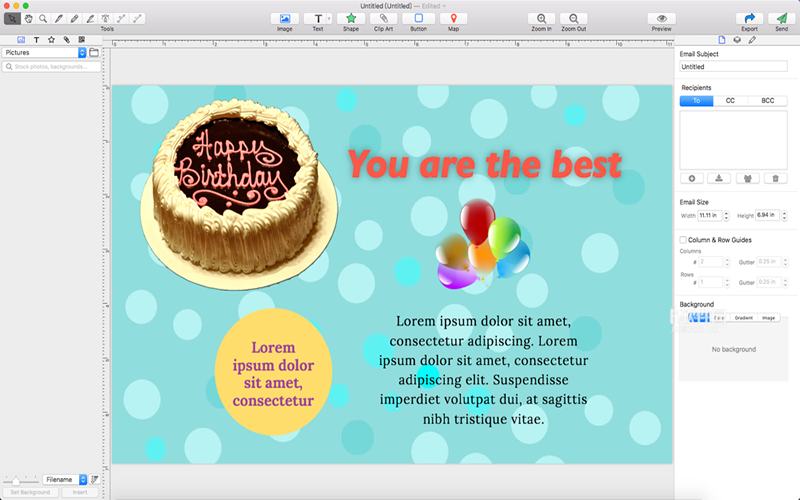
Task: Open the pencil appearance inspector tab
Action: click(753, 40)
